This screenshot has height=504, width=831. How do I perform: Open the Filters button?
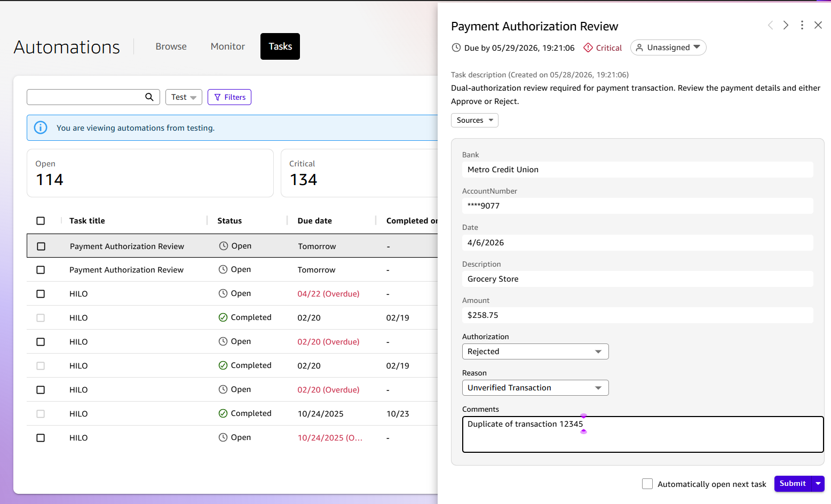click(229, 97)
